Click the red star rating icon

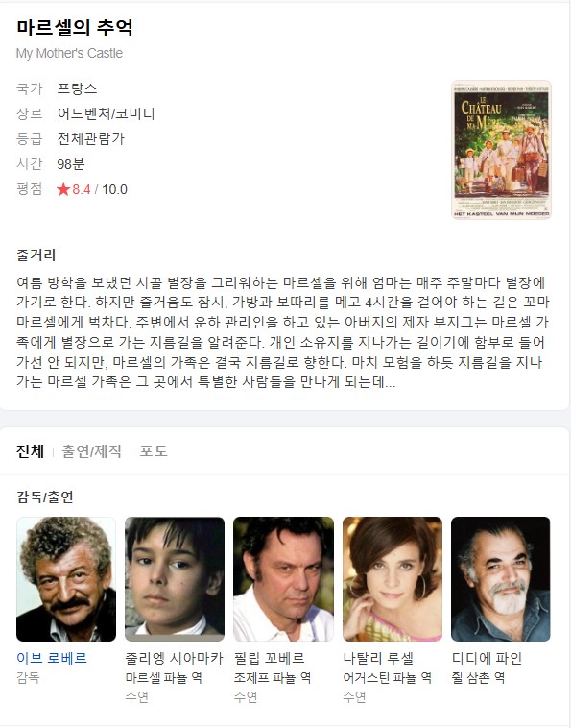click(x=63, y=189)
